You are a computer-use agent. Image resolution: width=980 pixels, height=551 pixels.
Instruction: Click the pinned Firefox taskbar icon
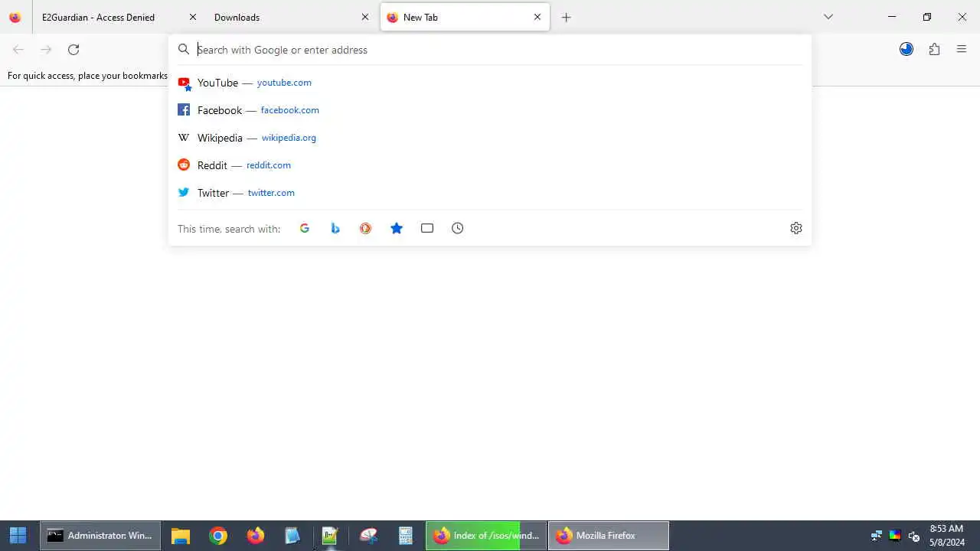coord(256,536)
